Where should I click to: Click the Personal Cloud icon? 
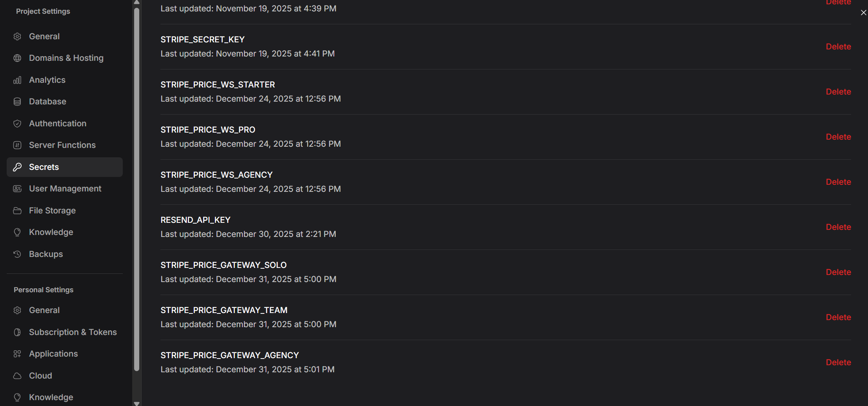pyautogui.click(x=17, y=376)
